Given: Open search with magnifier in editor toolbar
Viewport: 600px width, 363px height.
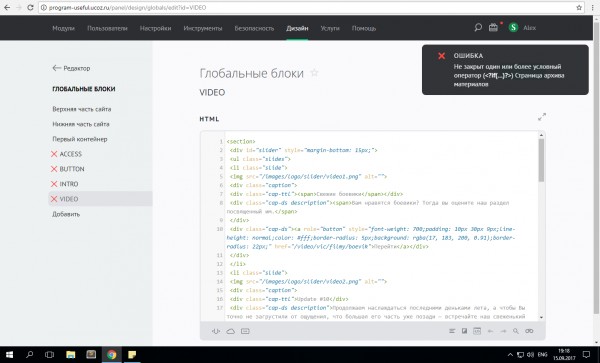Looking at the screenshot, I should [x=516, y=331].
